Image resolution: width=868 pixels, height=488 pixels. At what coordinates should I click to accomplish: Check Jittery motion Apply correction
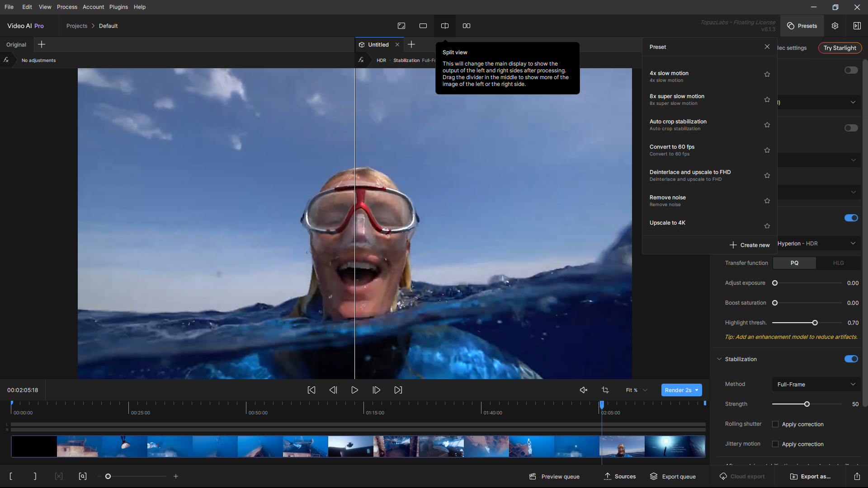coord(775,444)
